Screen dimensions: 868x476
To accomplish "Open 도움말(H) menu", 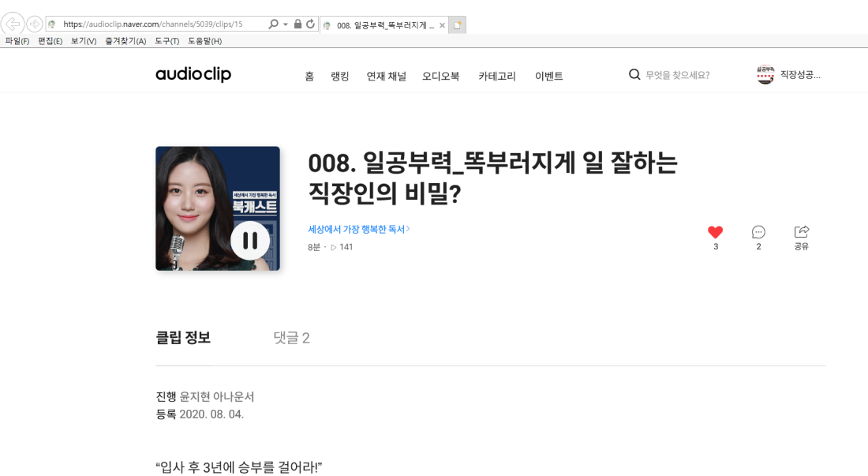I will click(x=205, y=41).
